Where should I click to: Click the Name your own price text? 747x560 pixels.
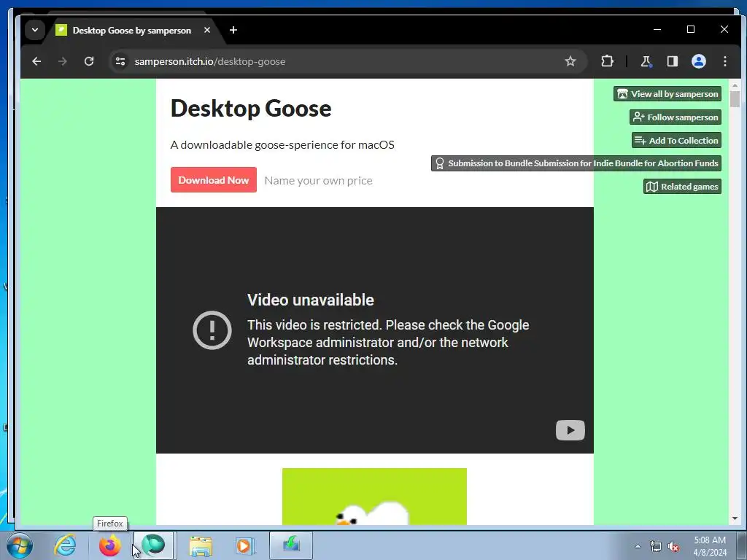point(318,181)
